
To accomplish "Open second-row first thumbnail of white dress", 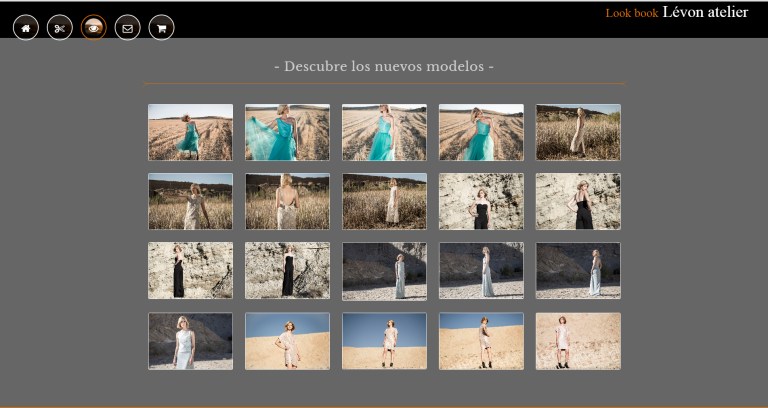I will [190, 201].
